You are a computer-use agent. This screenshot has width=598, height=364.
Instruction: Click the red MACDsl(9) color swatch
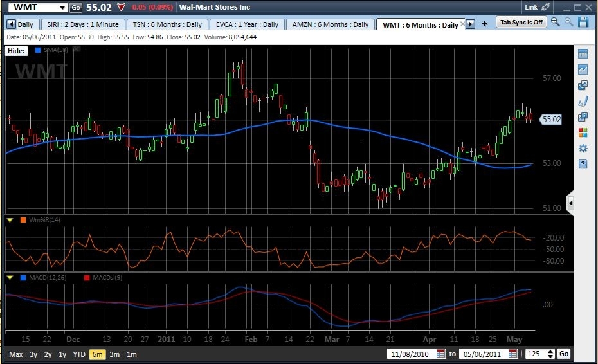[x=87, y=278]
